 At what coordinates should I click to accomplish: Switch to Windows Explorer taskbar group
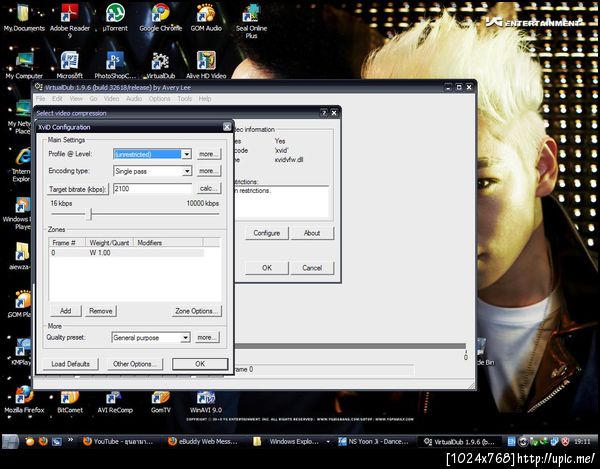(x=292, y=441)
